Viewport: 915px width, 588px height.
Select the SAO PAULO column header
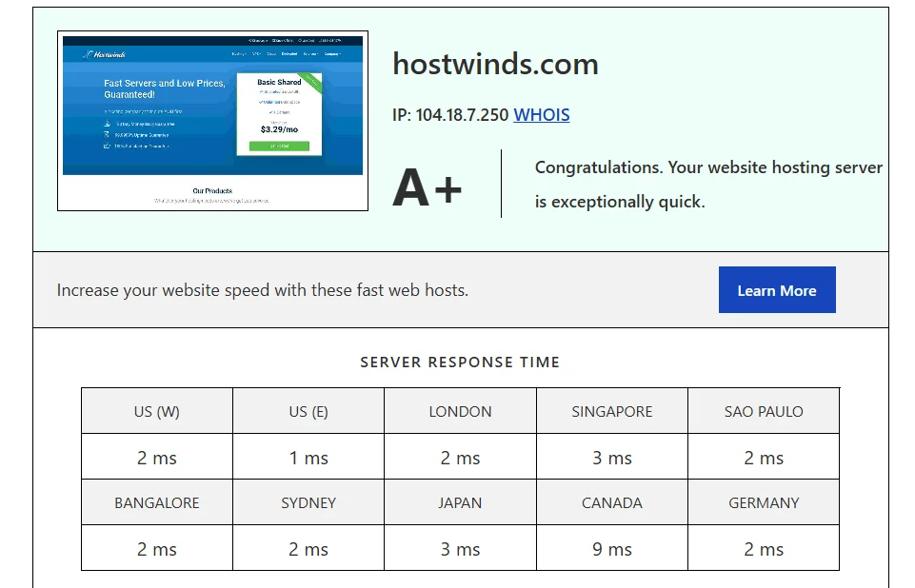[x=764, y=411]
